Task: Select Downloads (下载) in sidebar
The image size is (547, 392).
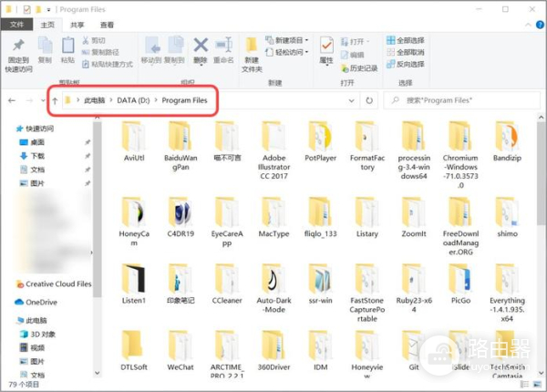Action: coord(32,156)
